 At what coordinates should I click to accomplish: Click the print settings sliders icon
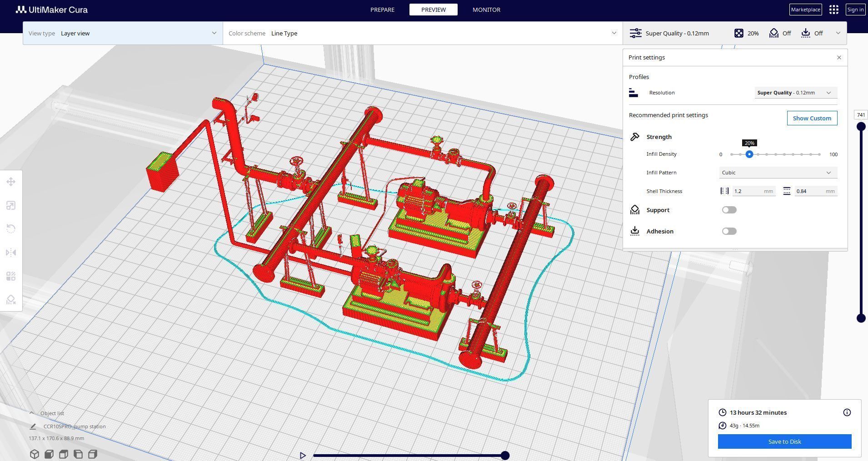(x=635, y=33)
